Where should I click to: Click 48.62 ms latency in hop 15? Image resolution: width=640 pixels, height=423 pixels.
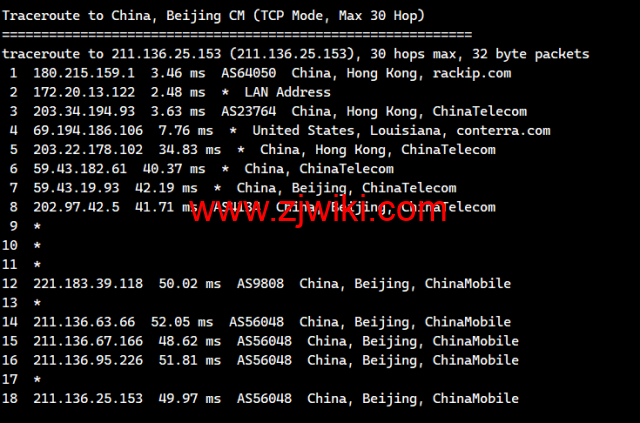(x=189, y=341)
